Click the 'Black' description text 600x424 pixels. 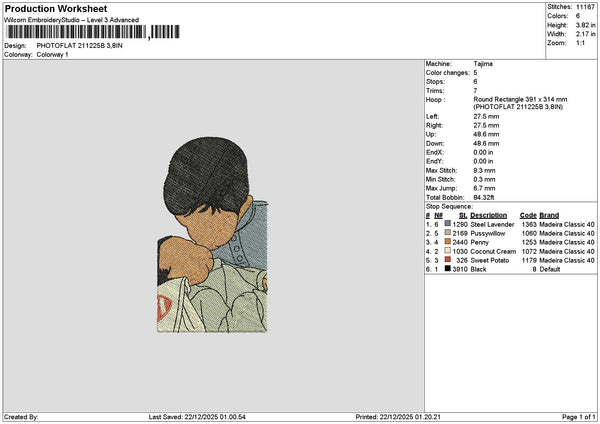(x=478, y=269)
